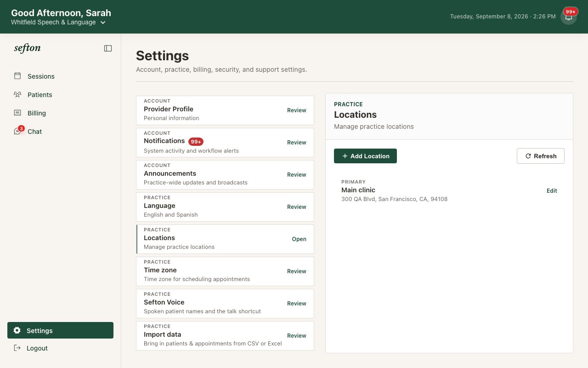The width and height of the screenshot is (588, 368).
Task: Click the Chat bubble icon
Action: tap(17, 132)
